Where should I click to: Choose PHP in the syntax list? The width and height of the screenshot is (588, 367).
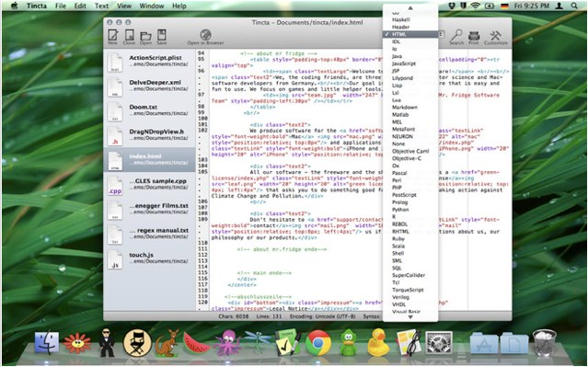coord(410,188)
